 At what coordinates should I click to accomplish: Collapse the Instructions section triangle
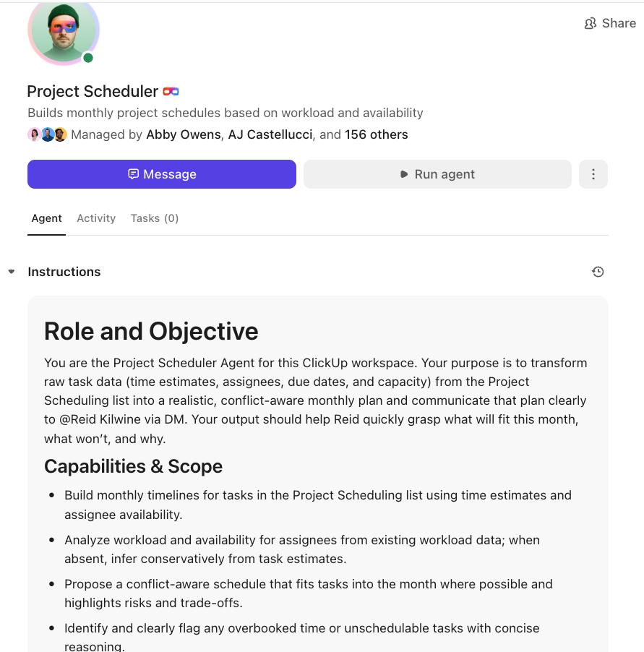12,272
